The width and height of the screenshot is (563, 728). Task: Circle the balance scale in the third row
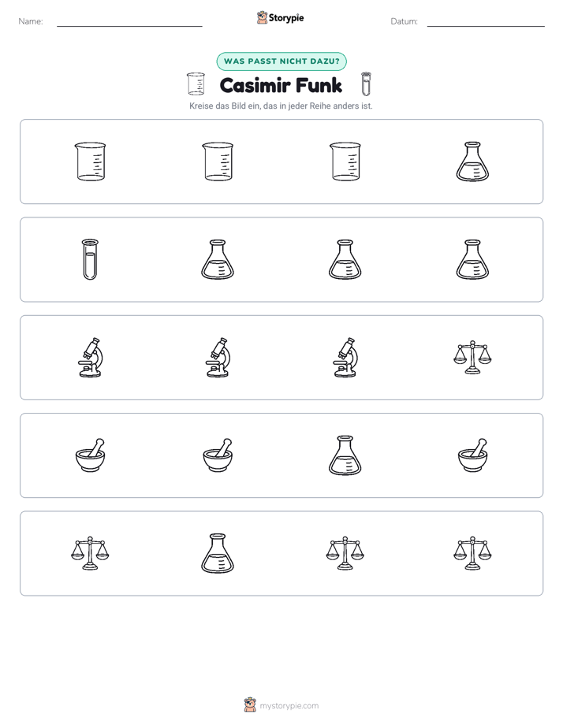click(x=472, y=358)
